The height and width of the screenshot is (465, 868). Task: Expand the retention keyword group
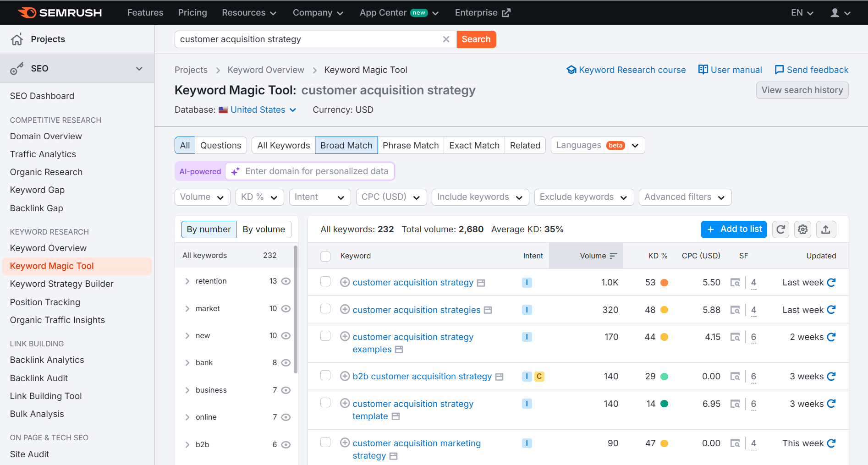[x=187, y=281]
